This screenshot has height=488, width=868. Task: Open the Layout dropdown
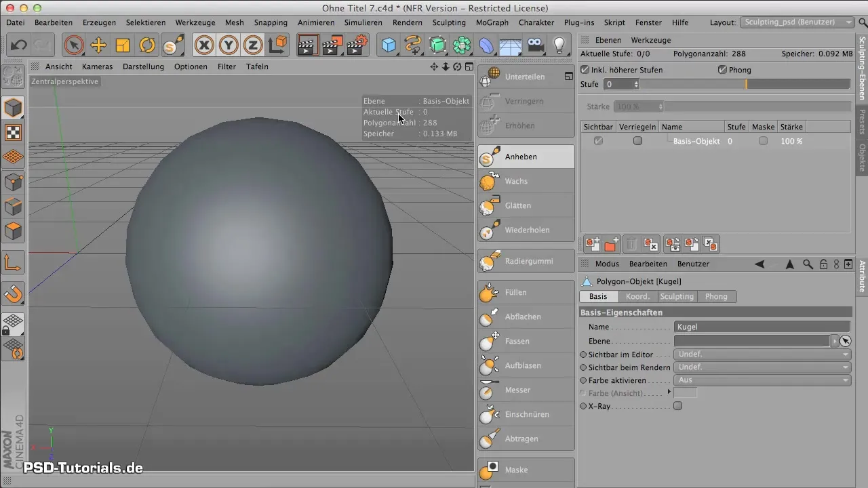[x=797, y=22]
